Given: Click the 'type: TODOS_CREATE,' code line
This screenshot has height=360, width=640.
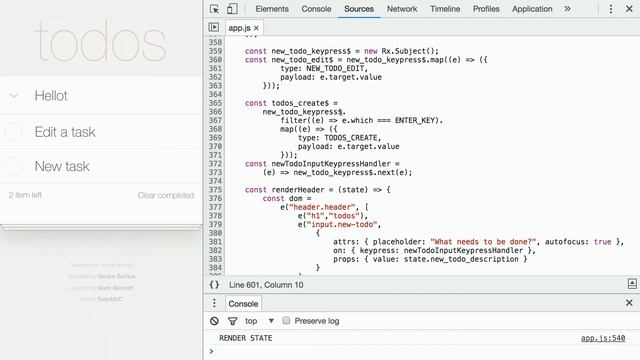Looking at the screenshot, I should 339,138.
